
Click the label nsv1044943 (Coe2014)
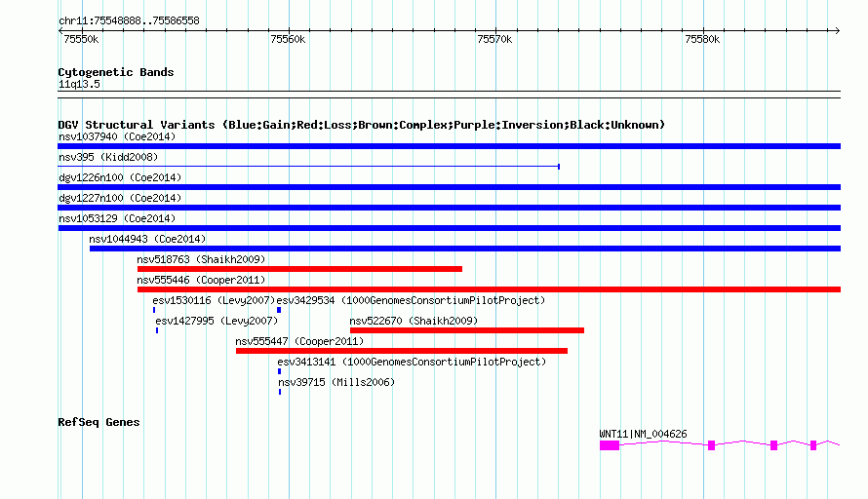[147, 239]
